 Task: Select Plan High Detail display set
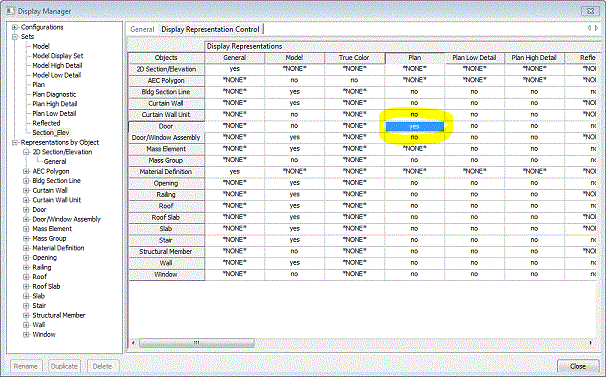point(55,104)
